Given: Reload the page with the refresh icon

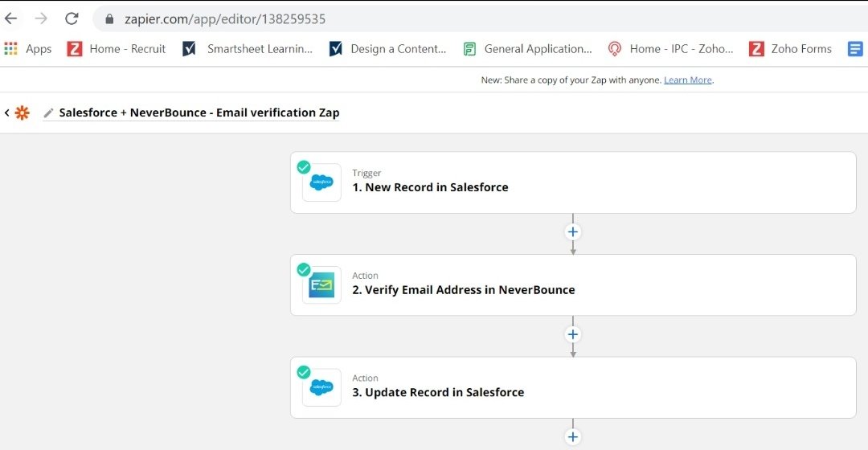Looking at the screenshot, I should pyautogui.click(x=72, y=18).
